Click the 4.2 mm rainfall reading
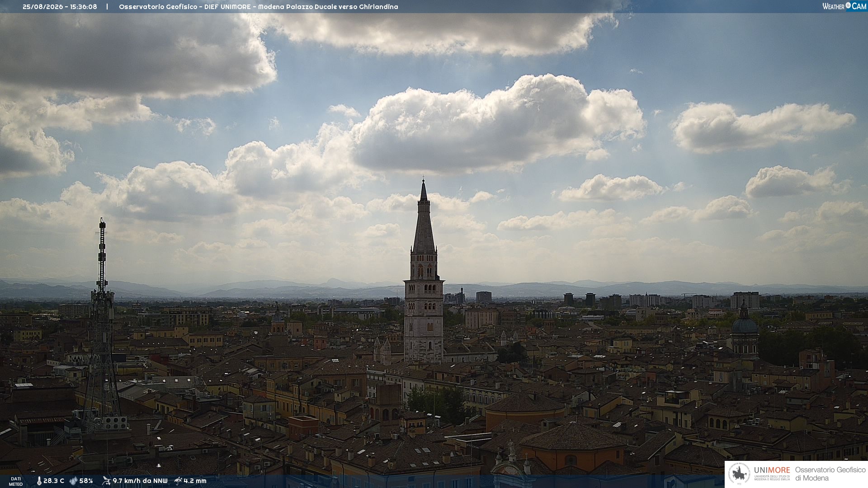This screenshot has width=868, height=488. pos(195,481)
